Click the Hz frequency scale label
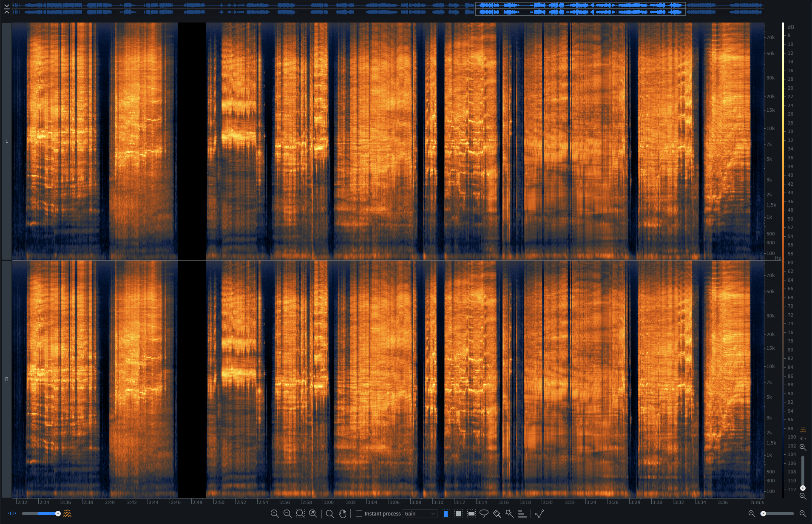812x524 pixels. tap(778, 258)
